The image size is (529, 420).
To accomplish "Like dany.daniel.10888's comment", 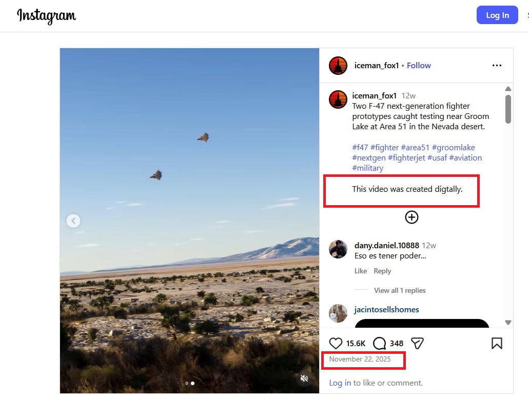I will (361, 271).
